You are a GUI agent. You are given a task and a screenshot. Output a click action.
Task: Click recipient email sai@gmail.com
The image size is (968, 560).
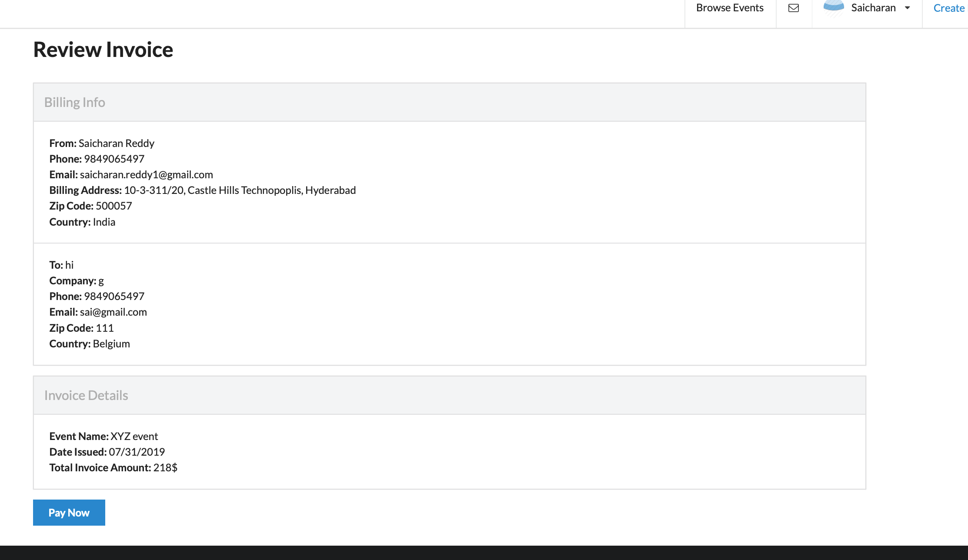tap(113, 312)
